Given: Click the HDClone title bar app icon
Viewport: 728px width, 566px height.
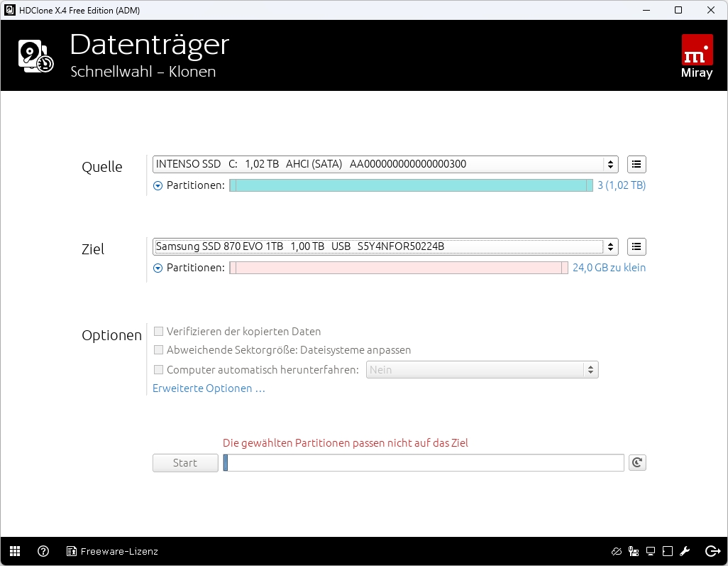Looking at the screenshot, I should pyautogui.click(x=9, y=10).
